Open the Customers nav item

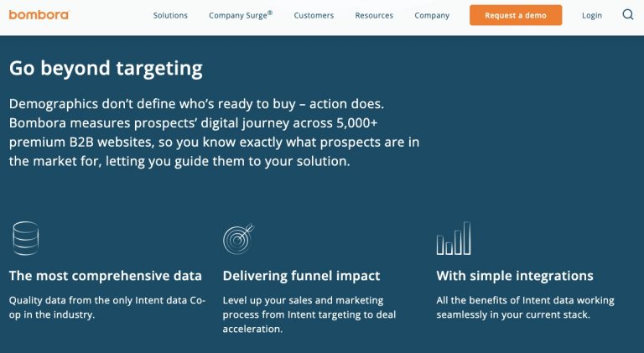[x=314, y=16]
